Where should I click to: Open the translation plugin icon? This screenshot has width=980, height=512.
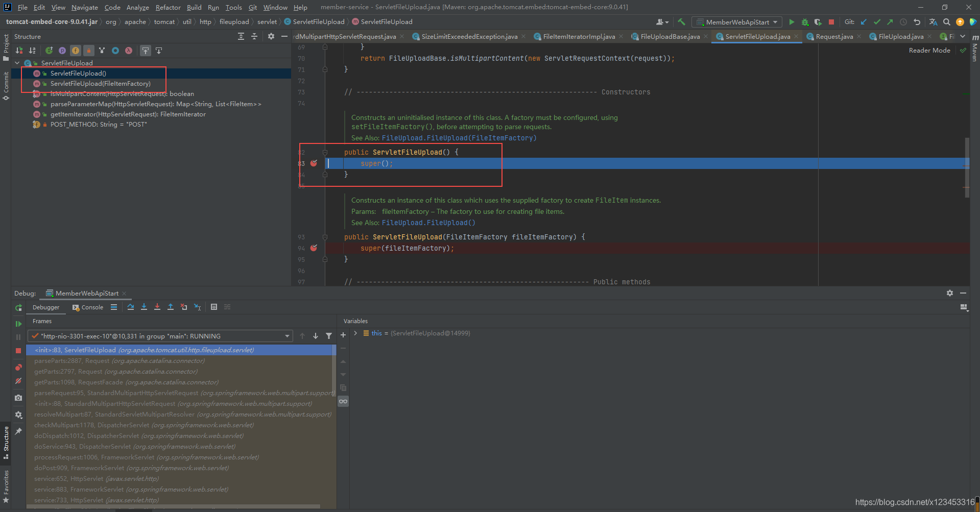pos(933,22)
